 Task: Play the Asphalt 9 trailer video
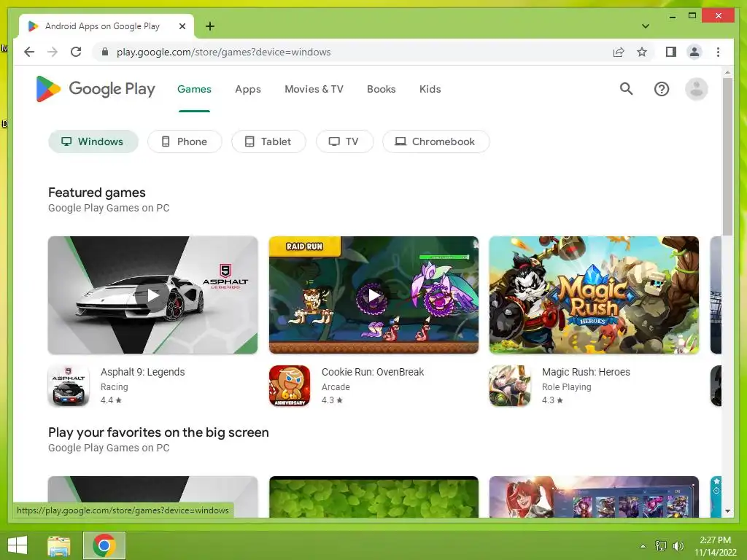click(153, 295)
